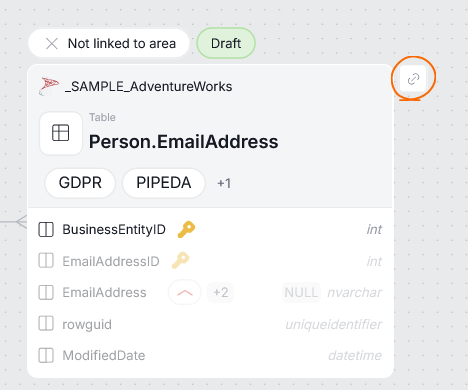Click the NULL badge on EmailAddress column

tap(301, 292)
